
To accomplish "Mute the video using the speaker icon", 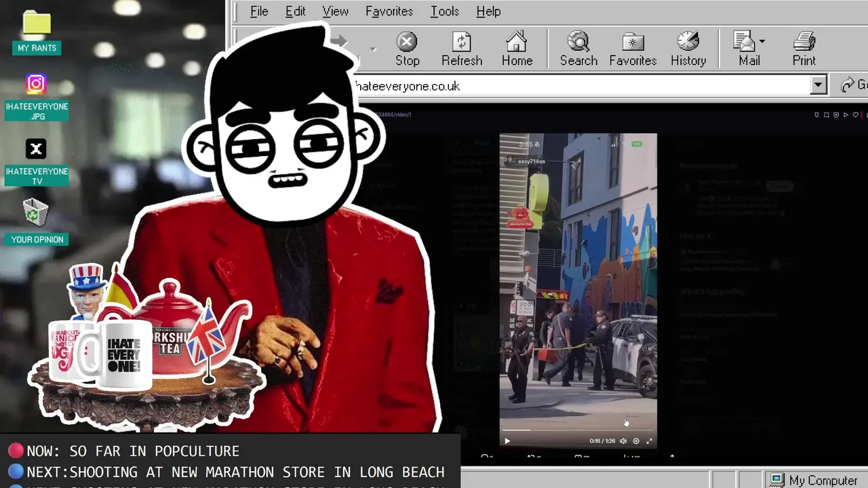I will coord(623,441).
